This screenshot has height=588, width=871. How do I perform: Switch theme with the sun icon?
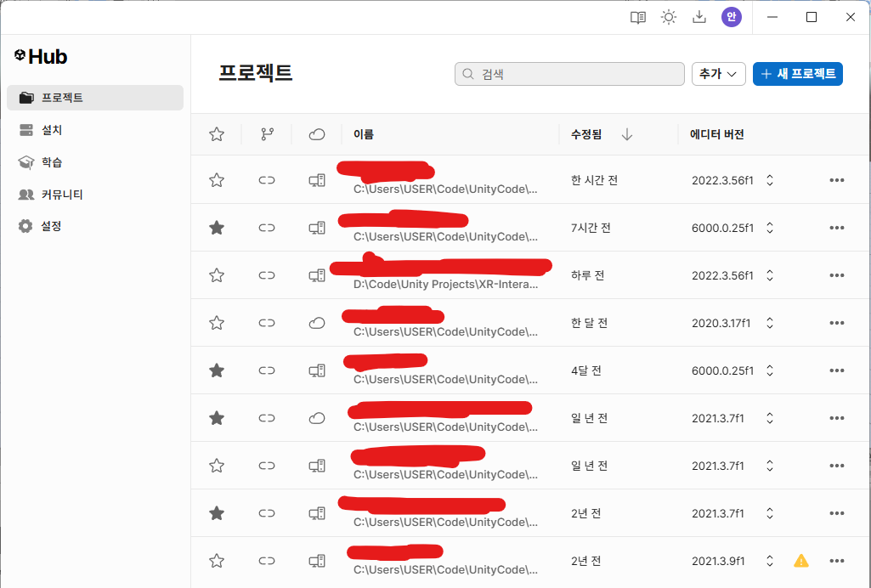(x=669, y=18)
